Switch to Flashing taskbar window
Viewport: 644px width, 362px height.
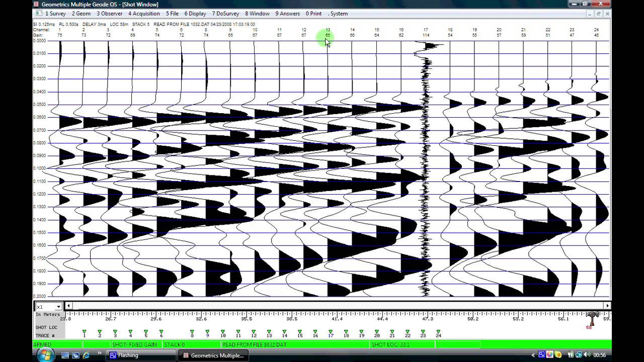coord(141,355)
